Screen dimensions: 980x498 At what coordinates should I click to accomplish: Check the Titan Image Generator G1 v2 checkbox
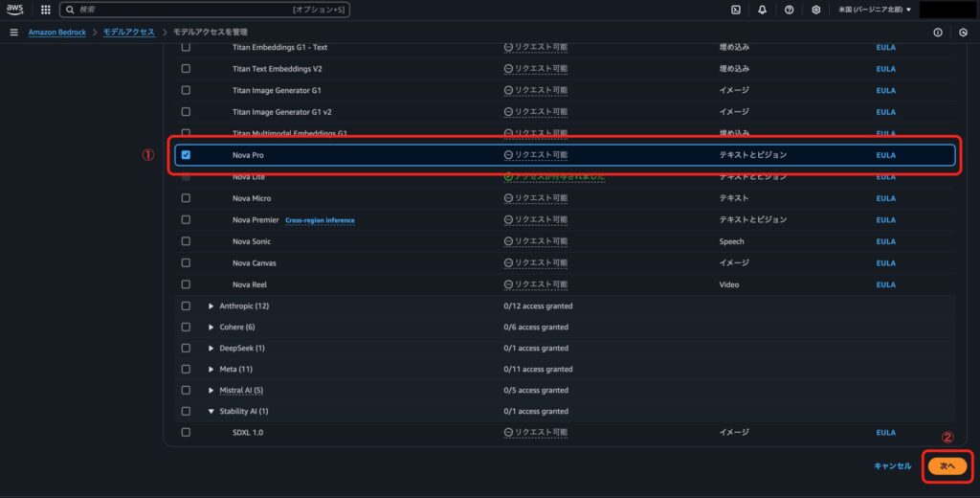186,112
